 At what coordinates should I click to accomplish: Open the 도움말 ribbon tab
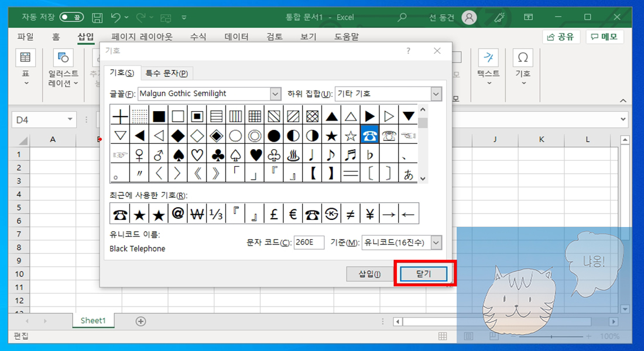(x=346, y=36)
